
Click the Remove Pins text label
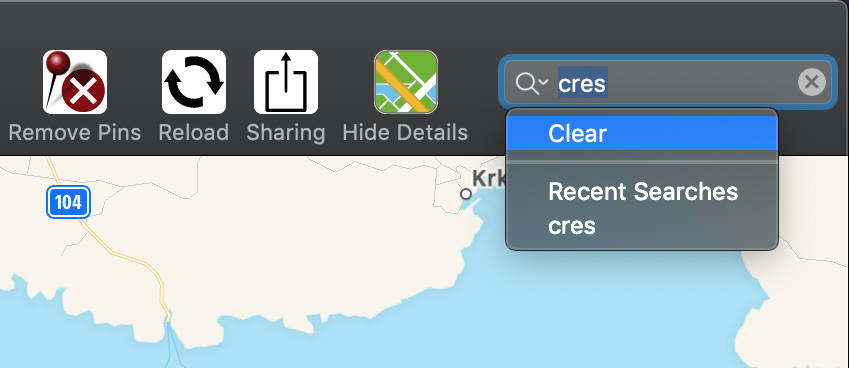pyautogui.click(x=75, y=133)
